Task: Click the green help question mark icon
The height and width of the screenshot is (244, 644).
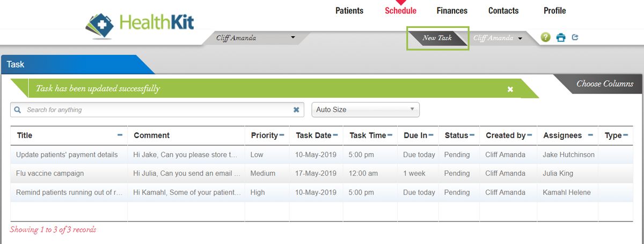Action: 546,38
